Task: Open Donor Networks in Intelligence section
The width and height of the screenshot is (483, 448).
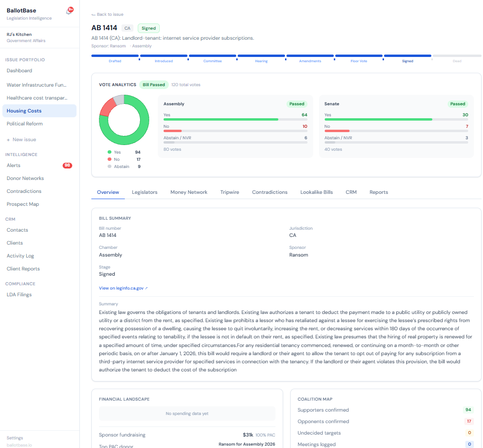Action: click(x=25, y=179)
